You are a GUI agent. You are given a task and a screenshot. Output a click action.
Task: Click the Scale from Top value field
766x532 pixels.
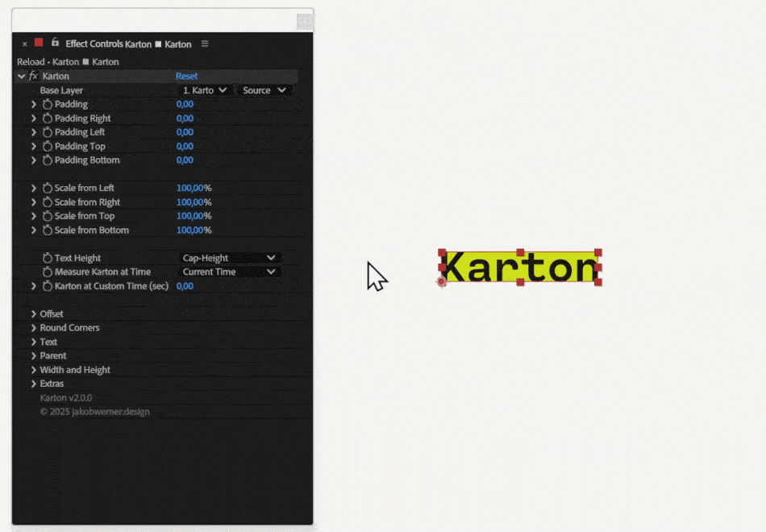pyautogui.click(x=194, y=216)
